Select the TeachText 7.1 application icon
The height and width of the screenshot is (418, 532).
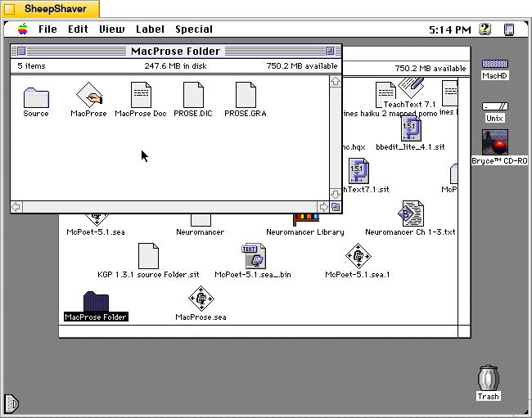(x=411, y=88)
